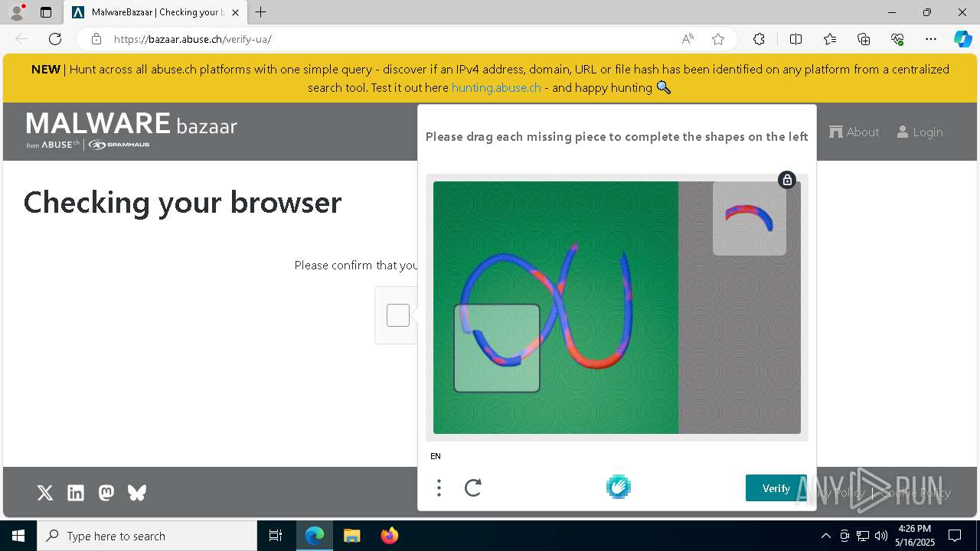Close the MalwareBazaar browser tab
Screen dimensions: 980x551
point(235,12)
